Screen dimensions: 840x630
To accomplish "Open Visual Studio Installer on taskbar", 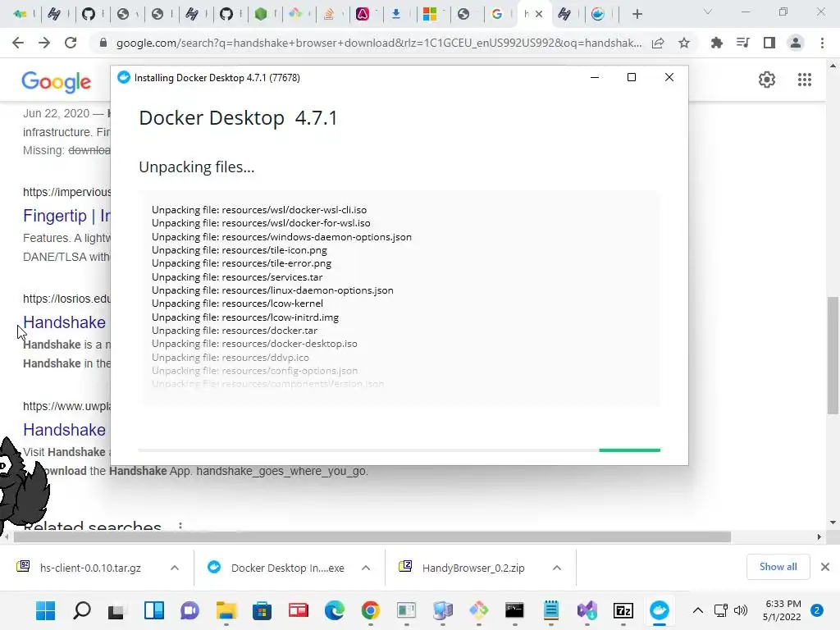I will (587, 610).
